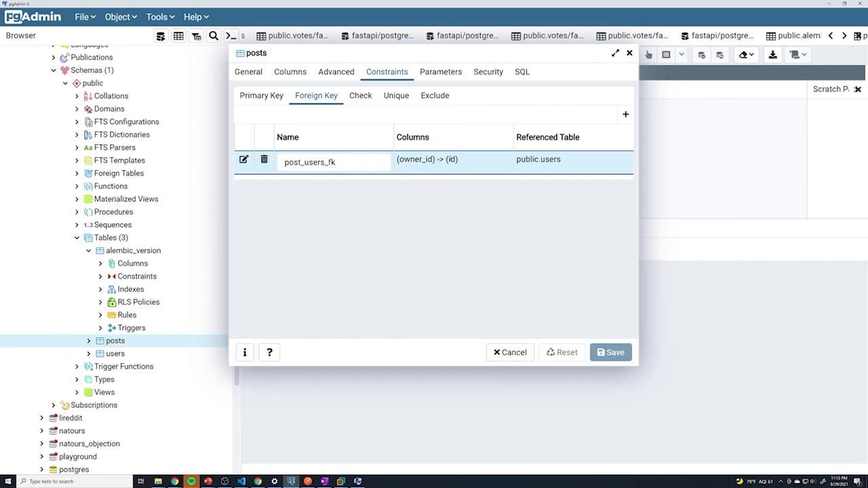Expand the posts table node

(89, 341)
